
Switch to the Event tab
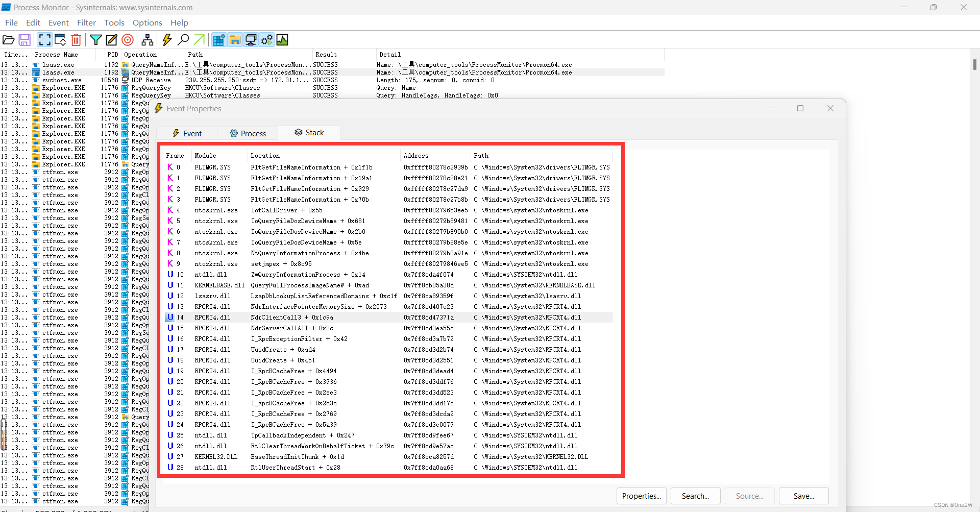click(187, 133)
